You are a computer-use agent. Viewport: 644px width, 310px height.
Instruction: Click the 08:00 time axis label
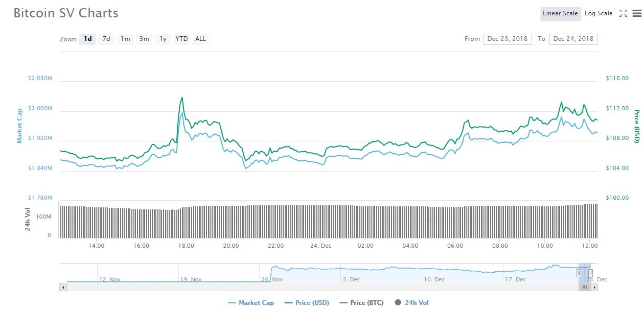(x=500, y=246)
